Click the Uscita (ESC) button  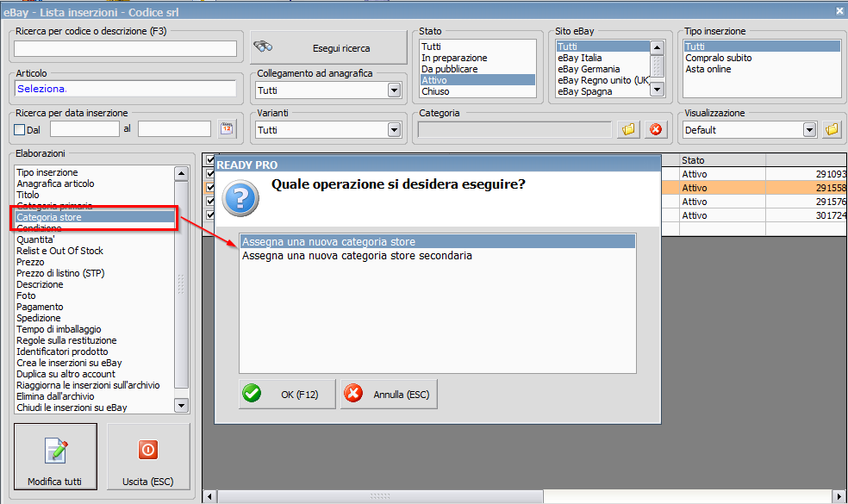[148, 457]
